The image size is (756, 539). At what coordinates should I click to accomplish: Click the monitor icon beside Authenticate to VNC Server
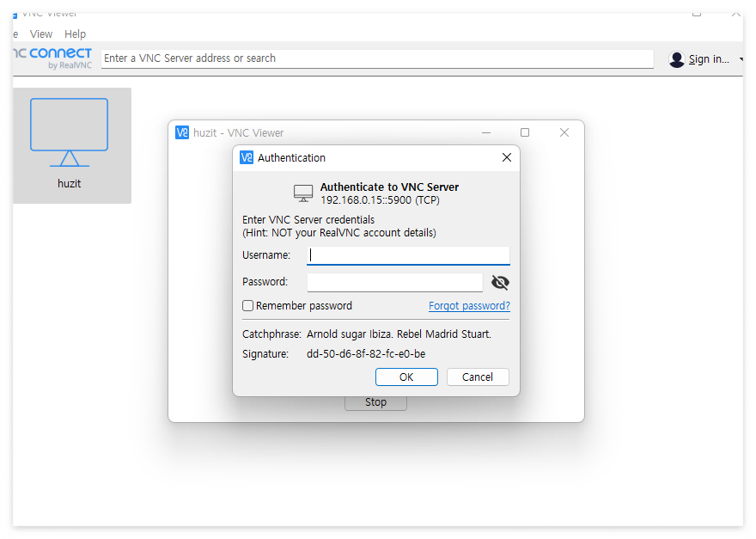[x=303, y=193]
